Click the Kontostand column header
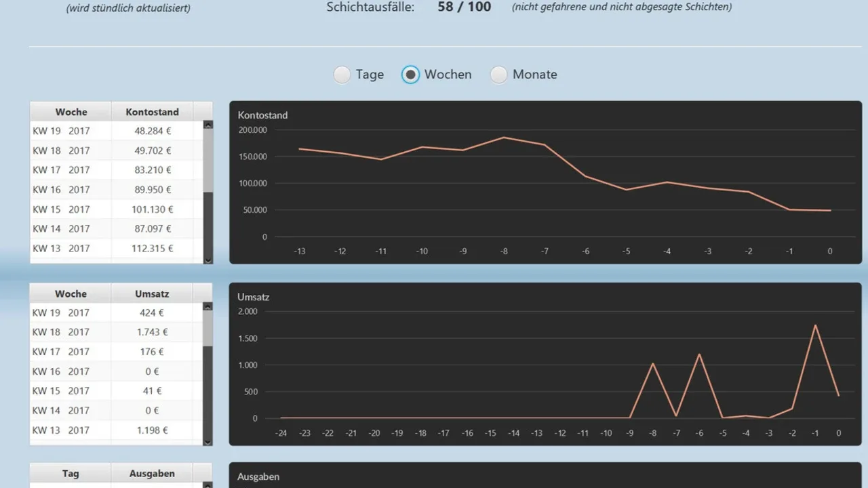Image resolution: width=868 pixels, height=488 pixels. 152,112
